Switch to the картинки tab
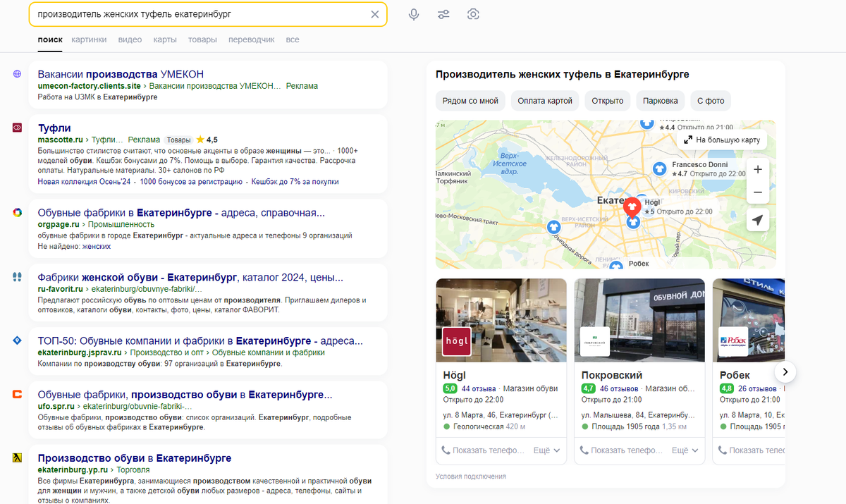846x504 pixels. pos(89,40)
